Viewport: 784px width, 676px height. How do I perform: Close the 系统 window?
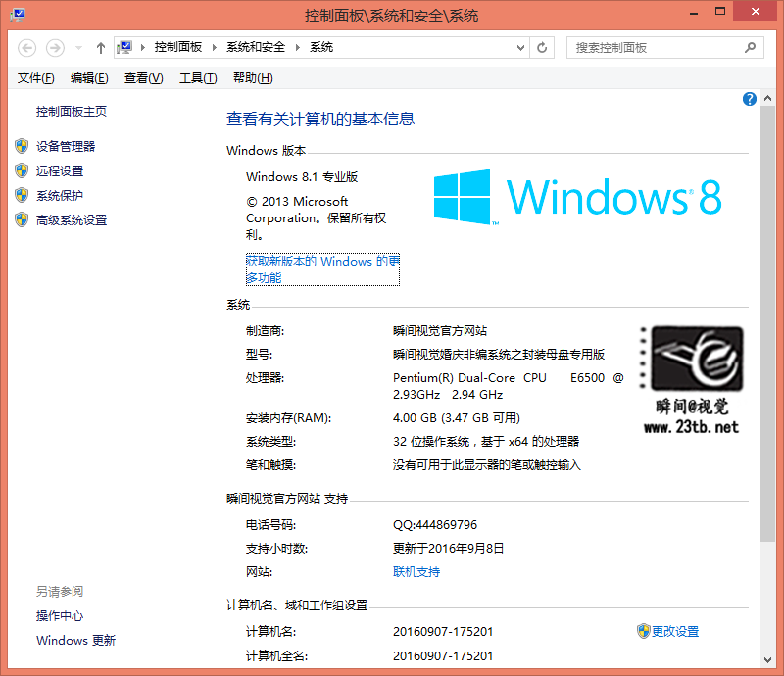coord(755,11)
